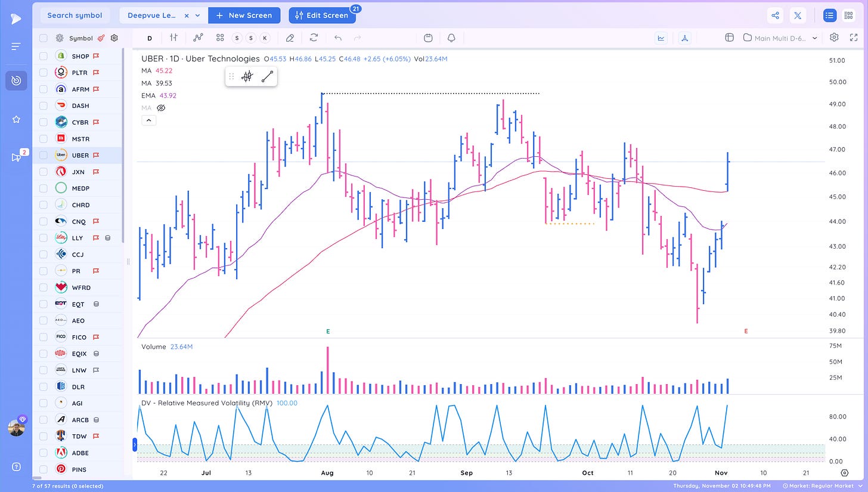Click the first S preset button

pos(237,38)
